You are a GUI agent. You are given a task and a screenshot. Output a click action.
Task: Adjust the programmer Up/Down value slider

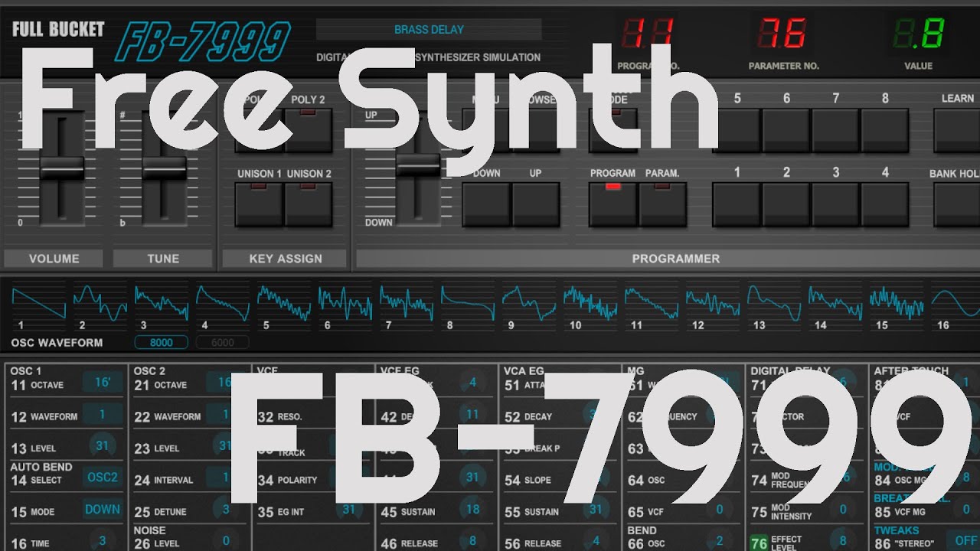418,165
